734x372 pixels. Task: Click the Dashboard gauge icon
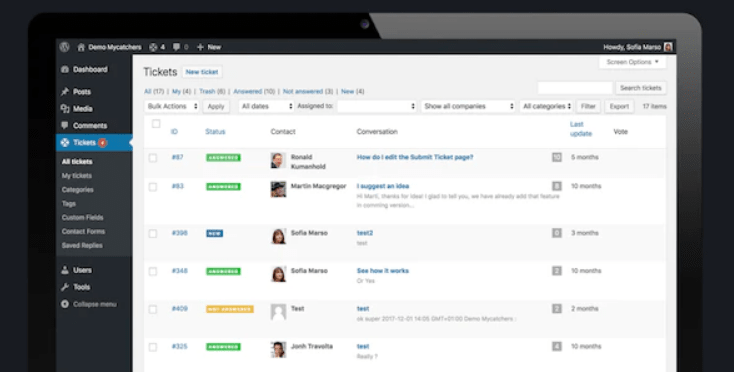pyautogui.click(x=65, y=69)
